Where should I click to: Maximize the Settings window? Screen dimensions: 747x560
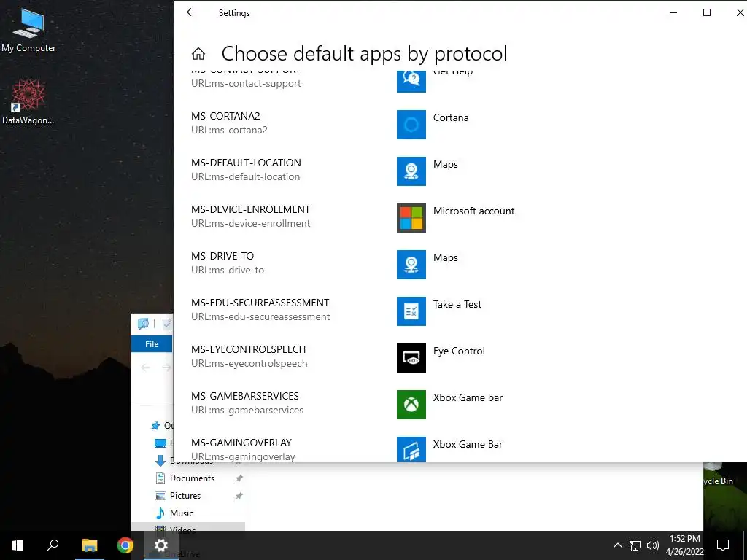pos(706,12)
